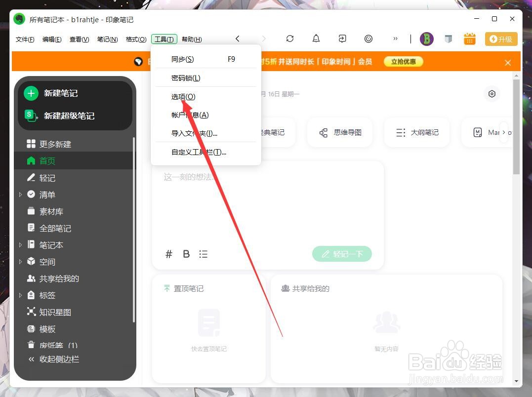Open homepage settings hexagon icon

point(491,94)
